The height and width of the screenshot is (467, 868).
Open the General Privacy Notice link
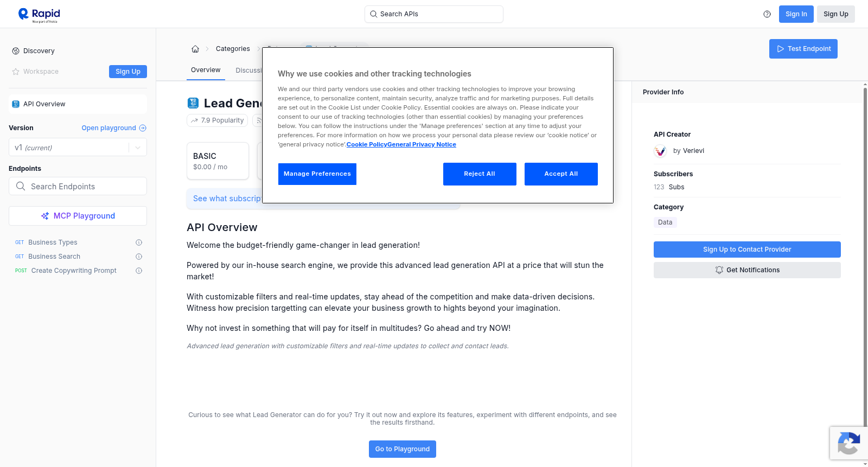(x=422, y=144)
